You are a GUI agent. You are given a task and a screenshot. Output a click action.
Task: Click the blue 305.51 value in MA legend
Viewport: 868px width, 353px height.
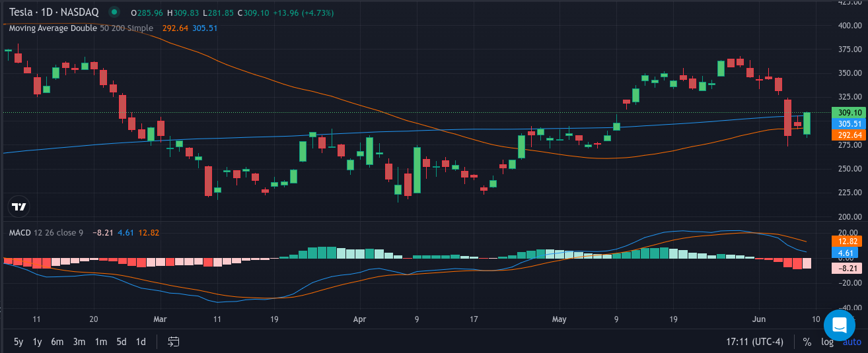click(205, 28)
